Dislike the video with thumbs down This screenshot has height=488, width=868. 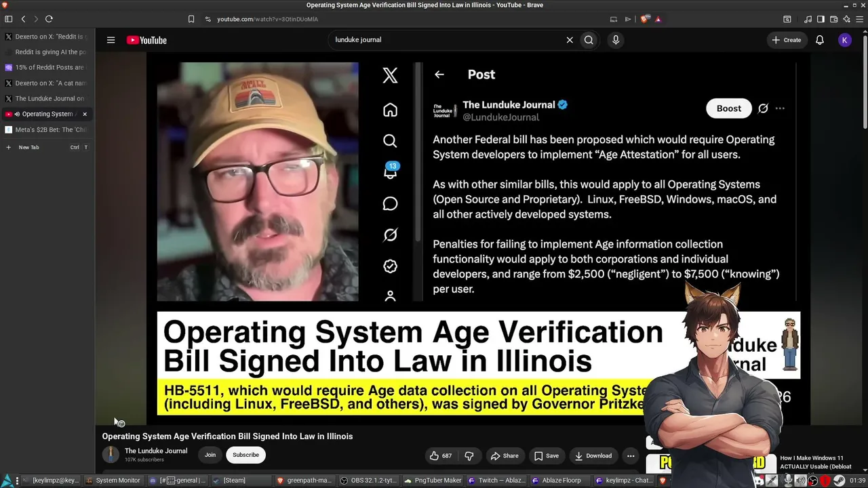(469, 455)
